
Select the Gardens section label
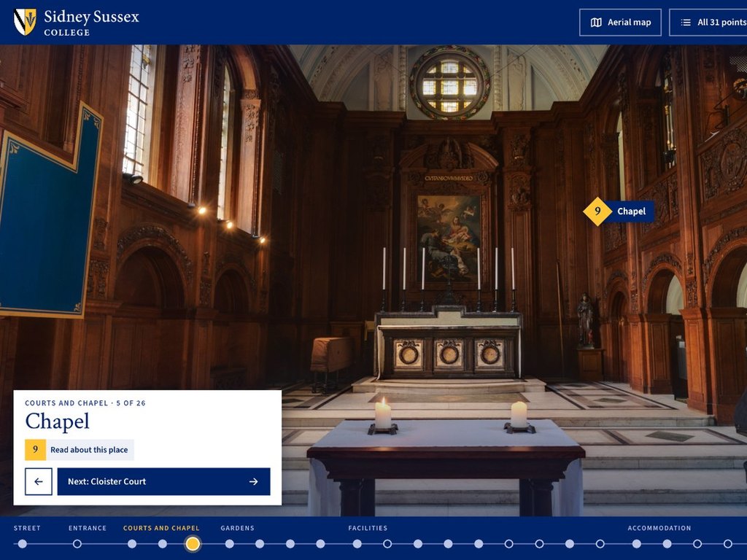coord(237,528)
